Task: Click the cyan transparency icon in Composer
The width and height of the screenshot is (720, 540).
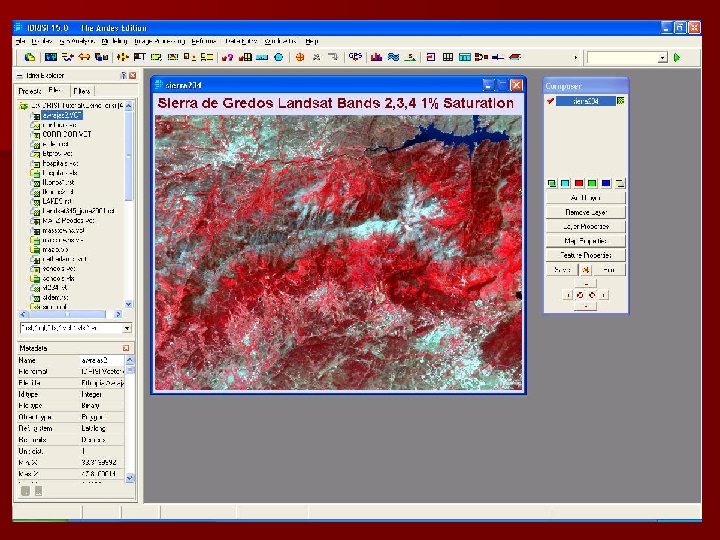Action: pyautogui.click(x=565, y=183)
